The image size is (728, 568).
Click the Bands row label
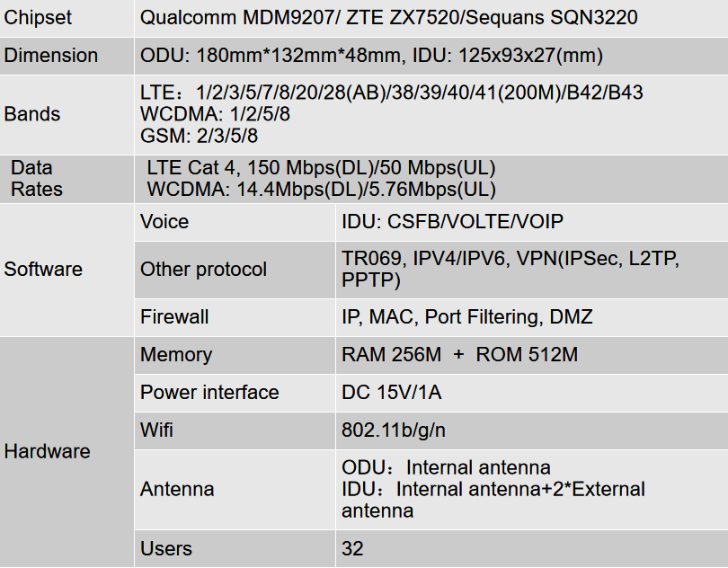(32, 114)
